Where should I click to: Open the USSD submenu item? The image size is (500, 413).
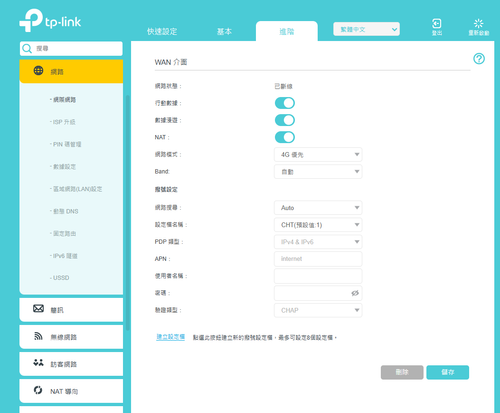click(x=60, y=278)
